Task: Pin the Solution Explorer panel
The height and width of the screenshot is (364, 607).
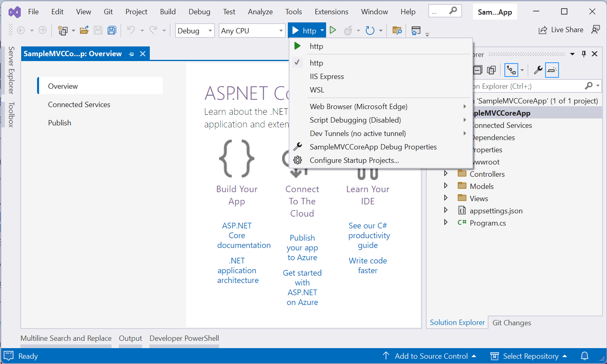Action: tap(583, 54)
